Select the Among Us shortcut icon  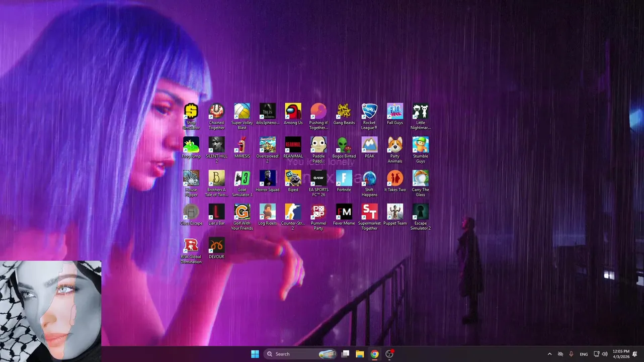pos(293,114)
